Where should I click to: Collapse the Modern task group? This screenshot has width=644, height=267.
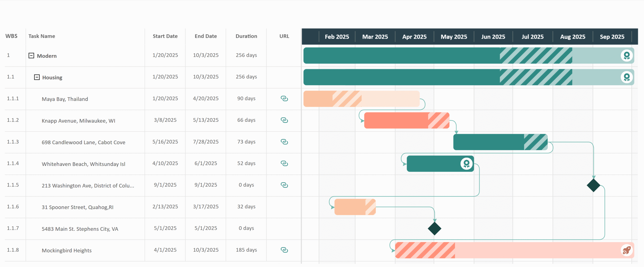31,56
